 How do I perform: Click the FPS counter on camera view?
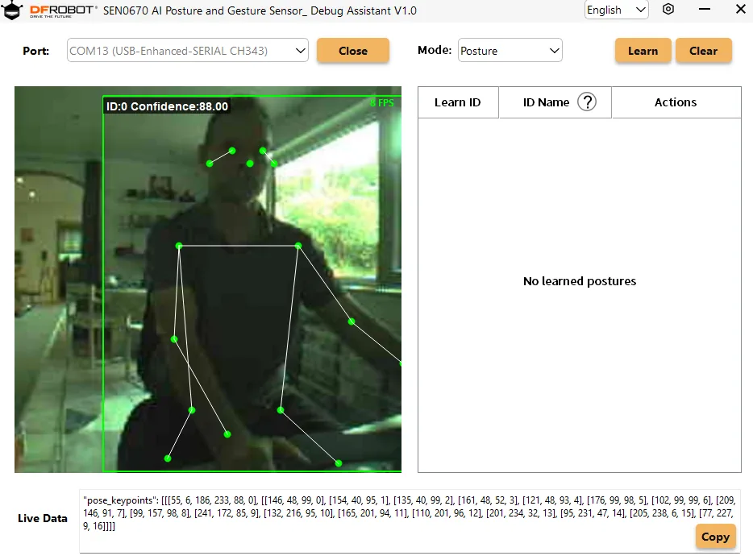382,102
